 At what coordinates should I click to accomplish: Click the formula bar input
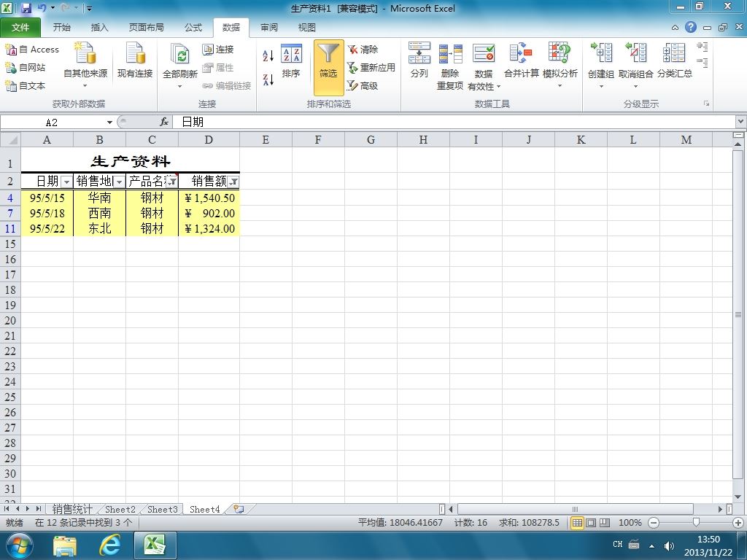tap(454, 122)
